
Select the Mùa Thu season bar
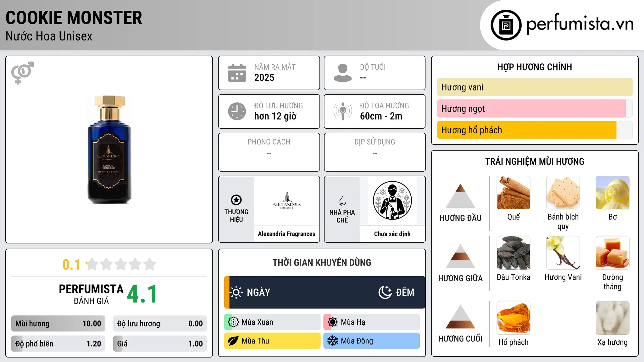click(272, 341)
